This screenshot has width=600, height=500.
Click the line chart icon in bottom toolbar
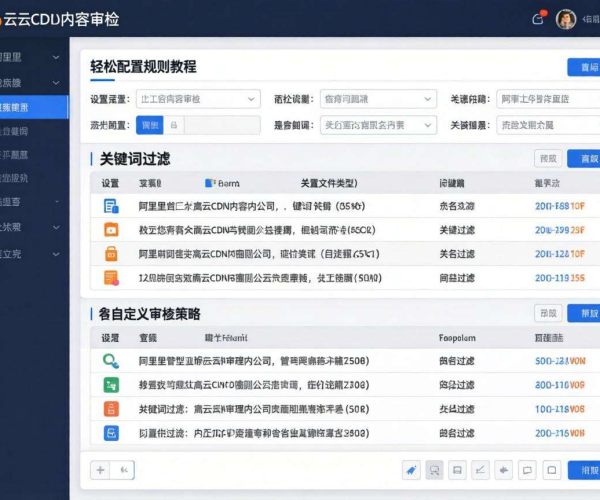480,470
